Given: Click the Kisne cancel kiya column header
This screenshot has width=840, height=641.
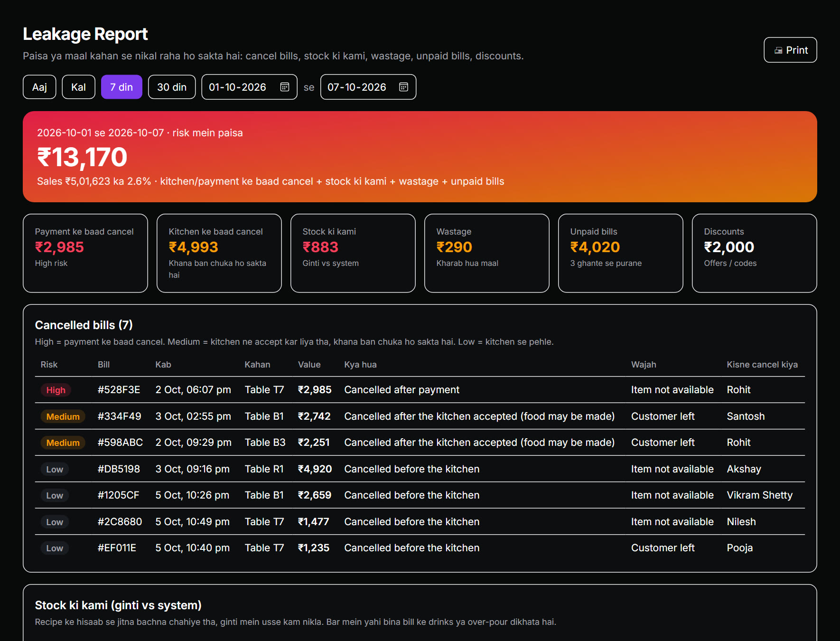Looking at the screenshot, I should (762, 365).
